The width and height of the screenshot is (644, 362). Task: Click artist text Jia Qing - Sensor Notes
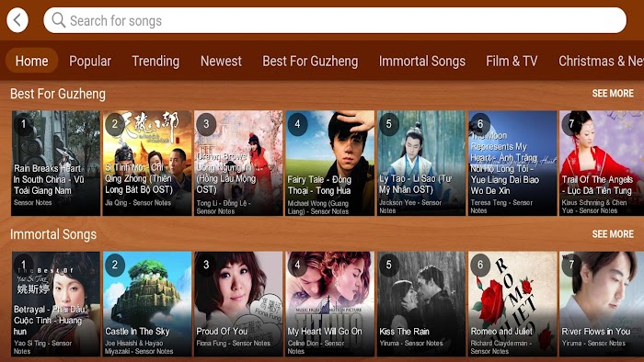[138, 202]
